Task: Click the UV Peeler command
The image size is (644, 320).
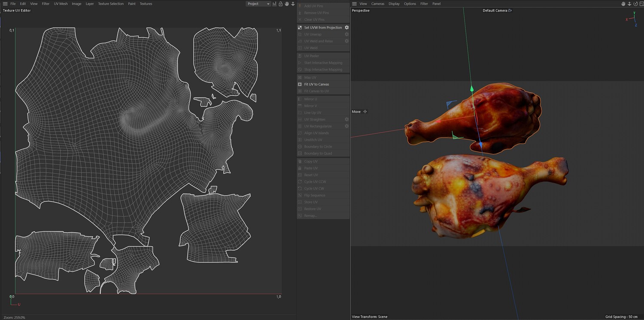Action: [323, 56]
